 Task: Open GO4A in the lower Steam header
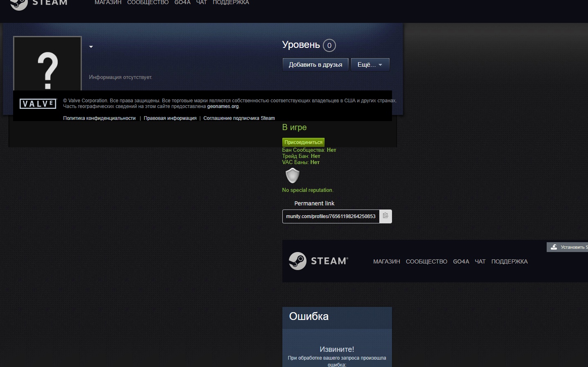(461, 261)
